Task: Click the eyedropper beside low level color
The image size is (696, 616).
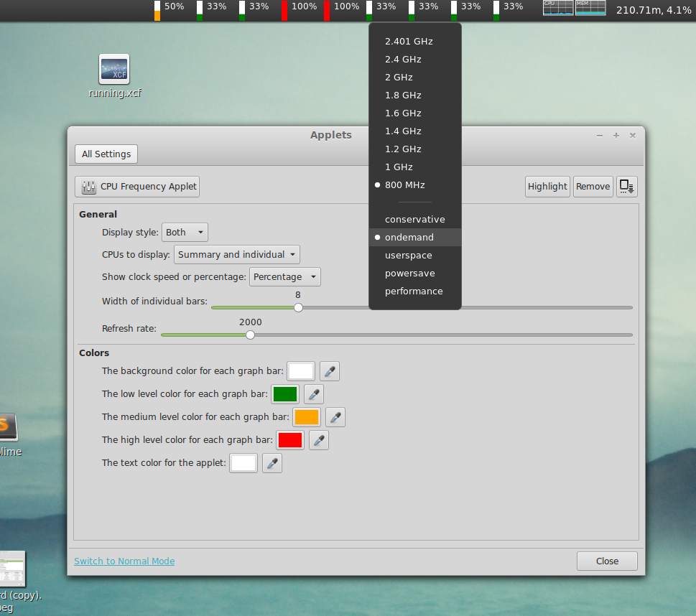Action: [x=313, y=394]
